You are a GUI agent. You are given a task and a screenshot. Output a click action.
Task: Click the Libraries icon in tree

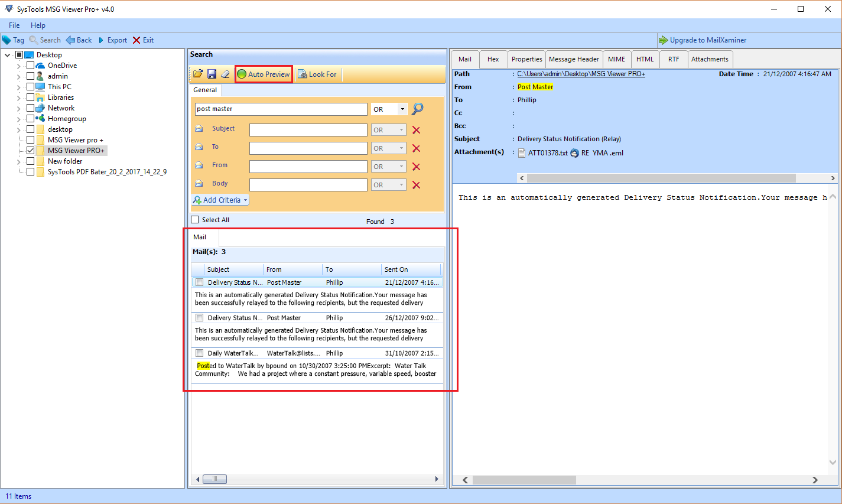tap(40, 97)
